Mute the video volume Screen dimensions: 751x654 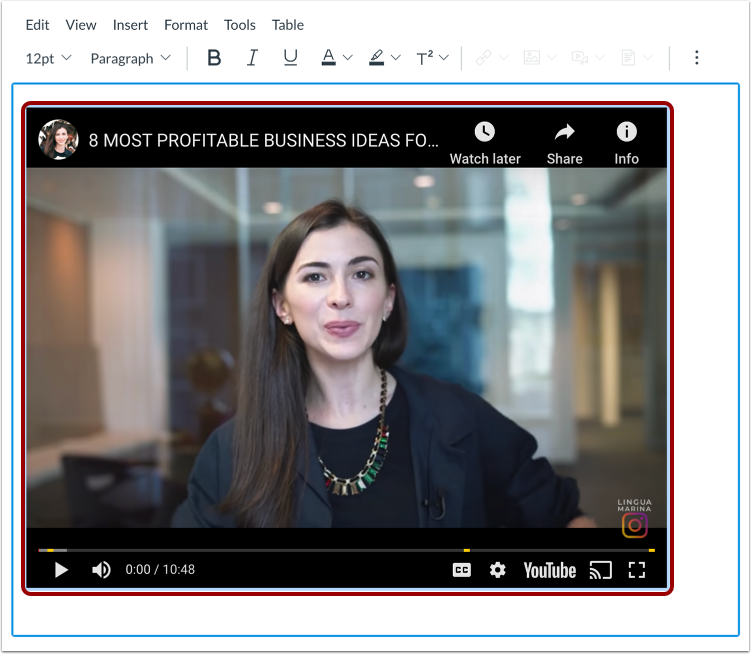click(x=101, y=570)
